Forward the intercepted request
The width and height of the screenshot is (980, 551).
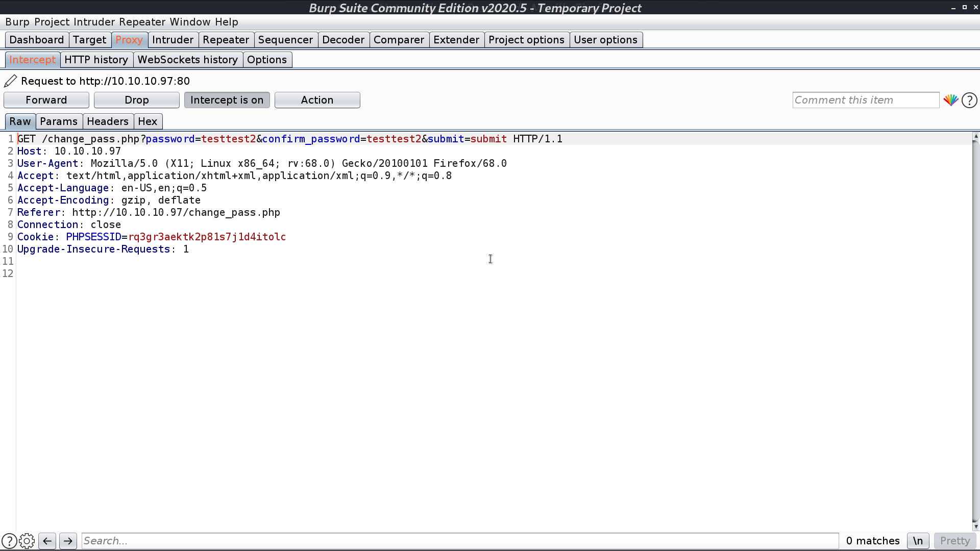coord(46,100)
